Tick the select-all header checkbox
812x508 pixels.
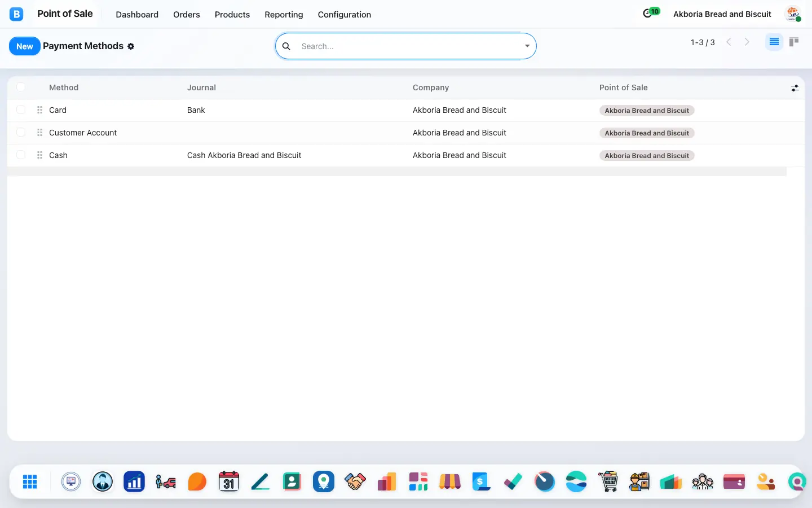(21, 87)
